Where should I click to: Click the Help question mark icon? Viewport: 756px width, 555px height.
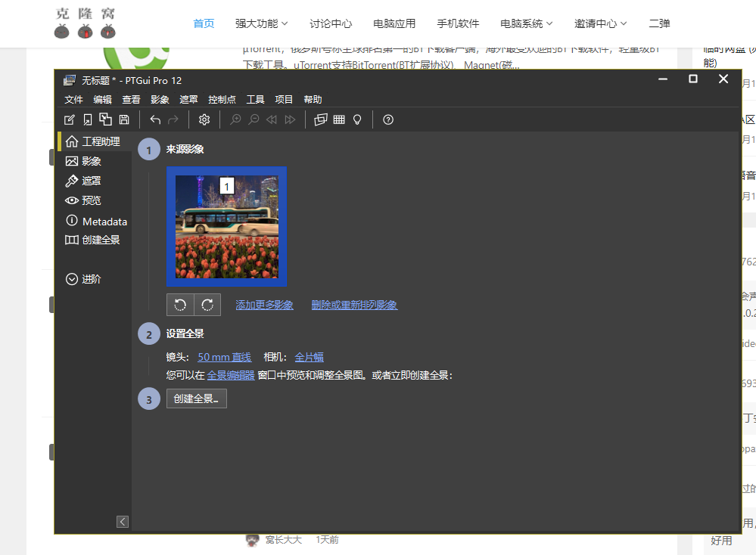click(388, 119)
